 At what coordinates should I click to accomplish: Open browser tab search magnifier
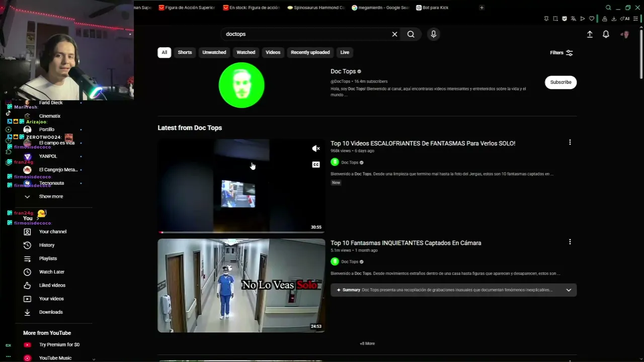pos(608,8)
